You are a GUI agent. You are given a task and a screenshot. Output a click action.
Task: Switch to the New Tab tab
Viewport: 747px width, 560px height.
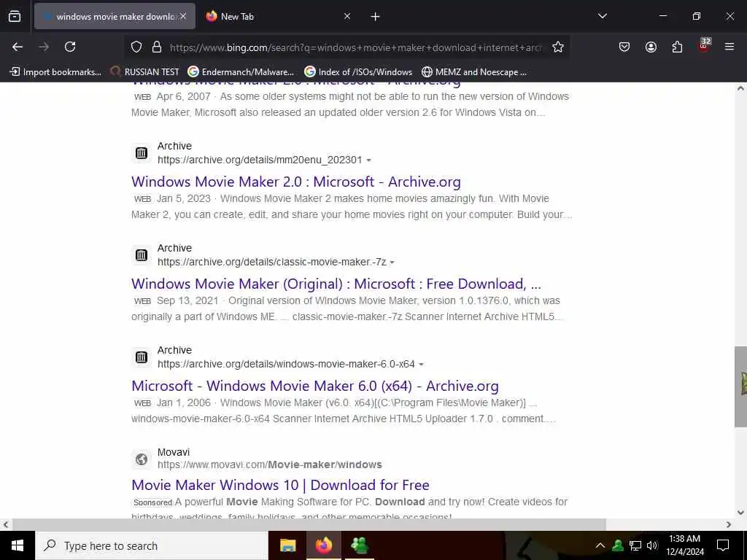pos(278,16)
